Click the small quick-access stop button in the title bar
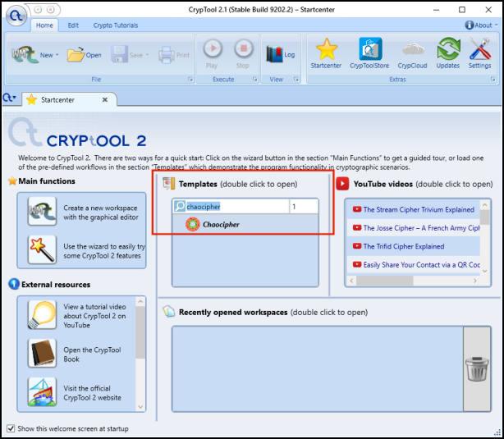Screen dimensions: 504x439 pos(50,10)
